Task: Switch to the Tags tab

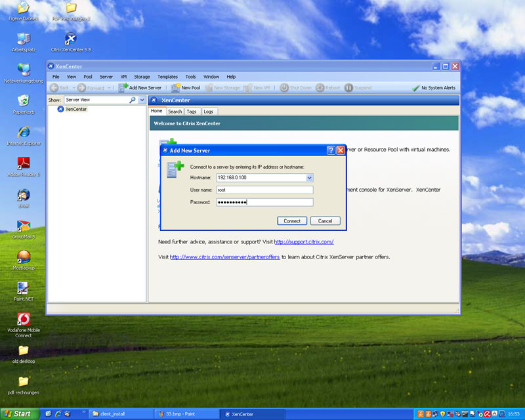Action: coord(192,112)
